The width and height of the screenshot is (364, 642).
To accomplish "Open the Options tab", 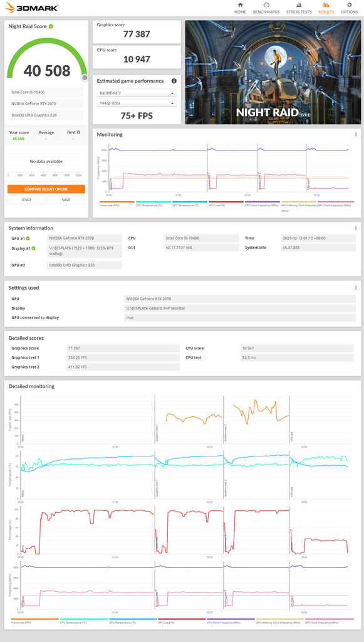I will (x=349, y=8).
